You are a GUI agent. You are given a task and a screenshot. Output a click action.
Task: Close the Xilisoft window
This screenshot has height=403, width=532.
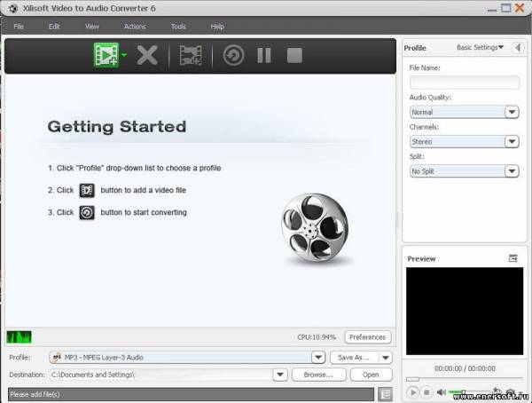pyautogui.click(x=520, y=8)
